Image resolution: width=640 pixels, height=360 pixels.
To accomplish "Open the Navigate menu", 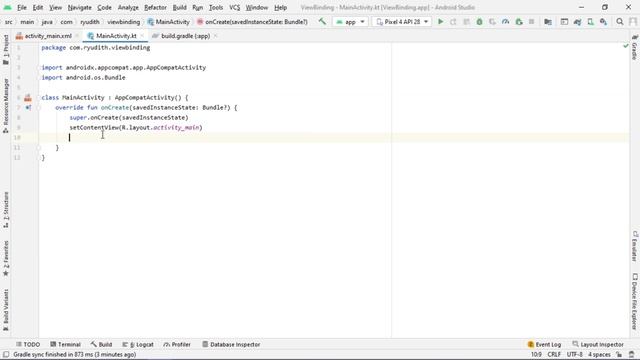I will (x=80, y=7).
